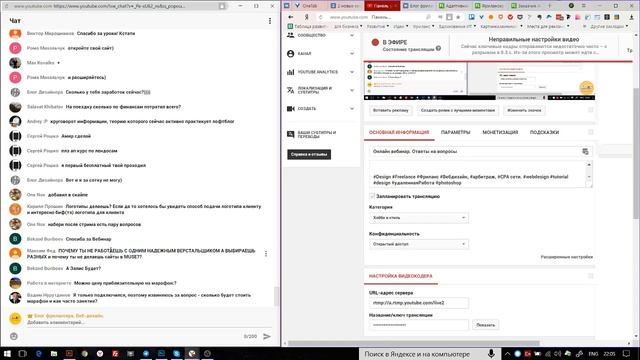Click the stream title input field
Viewport: 640px width, 360px height.
pyautogui.click(x=480, y=151)
